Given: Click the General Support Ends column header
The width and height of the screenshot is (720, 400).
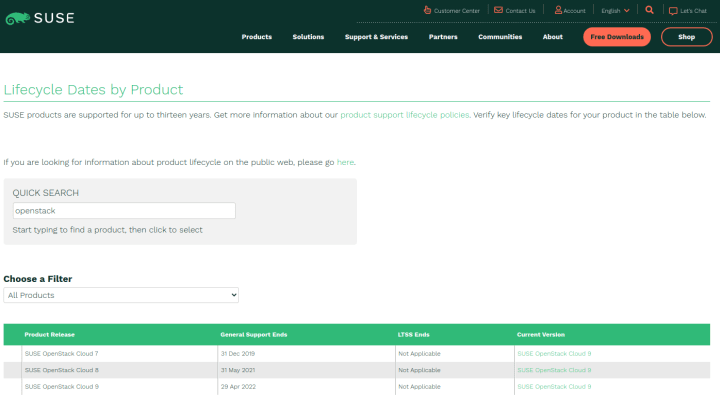Looking at the screenshot, I should tap(253, 334).
